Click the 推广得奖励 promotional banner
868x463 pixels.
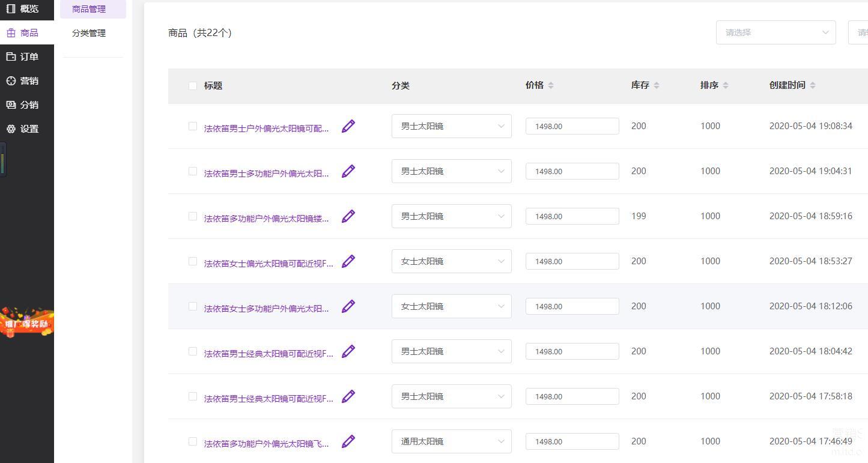27,322
